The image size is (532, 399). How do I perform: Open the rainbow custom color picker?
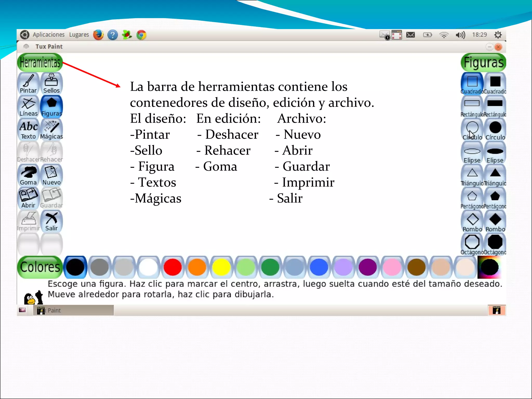489,267
